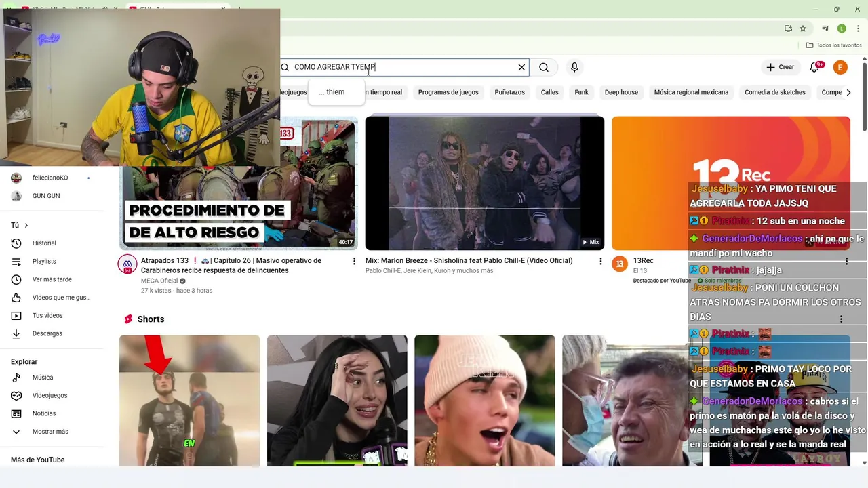The height and width of the screenshot is (488, 868).
Task: Open options menu for Marlon Breeze mix
Action: [x=600, y=261]
